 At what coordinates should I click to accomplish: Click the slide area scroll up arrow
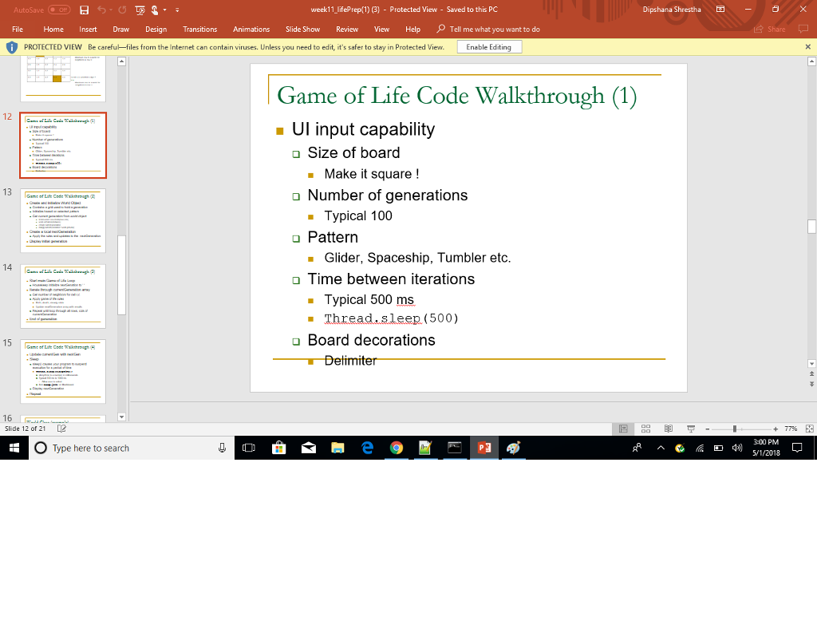811,61
